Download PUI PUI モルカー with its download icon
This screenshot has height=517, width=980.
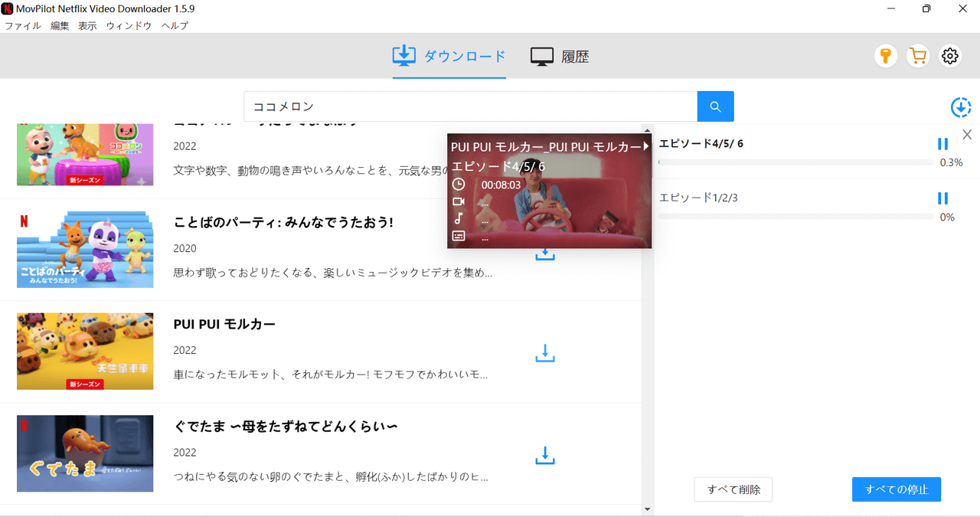544,353
